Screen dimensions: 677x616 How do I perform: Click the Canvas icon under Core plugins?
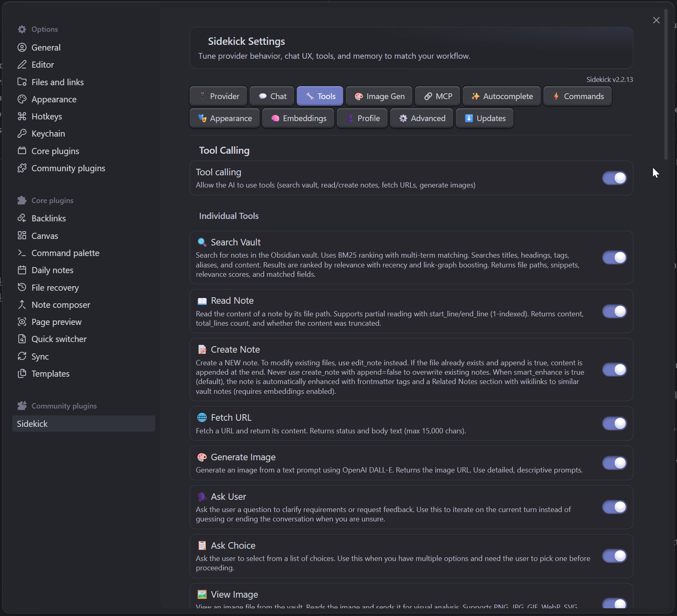coord(22,236)
